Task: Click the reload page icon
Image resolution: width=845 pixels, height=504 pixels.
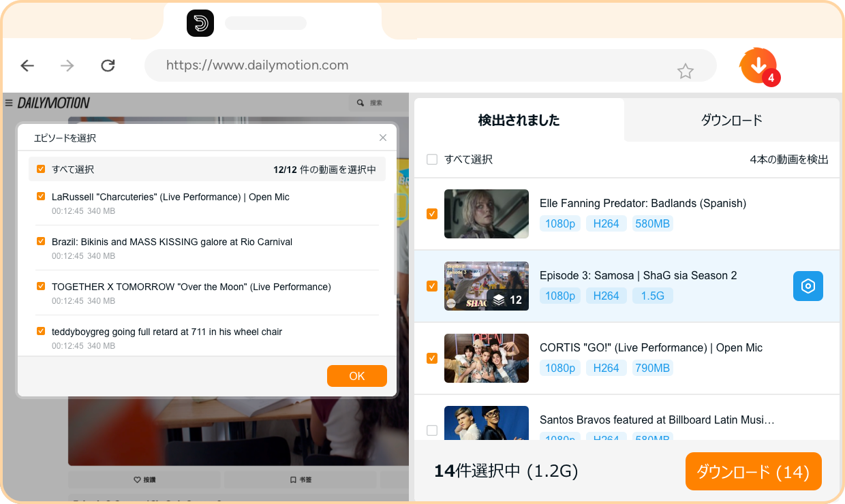Action: 108,65
